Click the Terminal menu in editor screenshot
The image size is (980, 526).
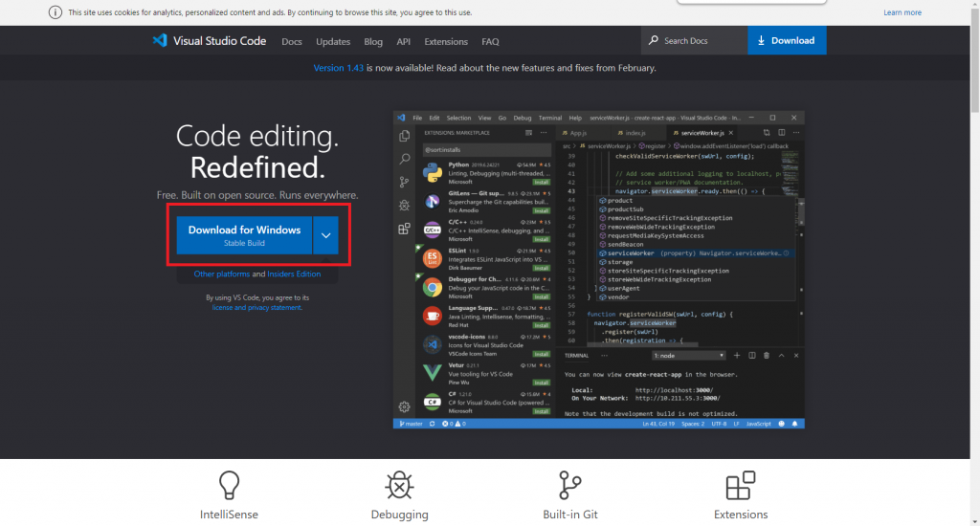click(x=550, y=118)
